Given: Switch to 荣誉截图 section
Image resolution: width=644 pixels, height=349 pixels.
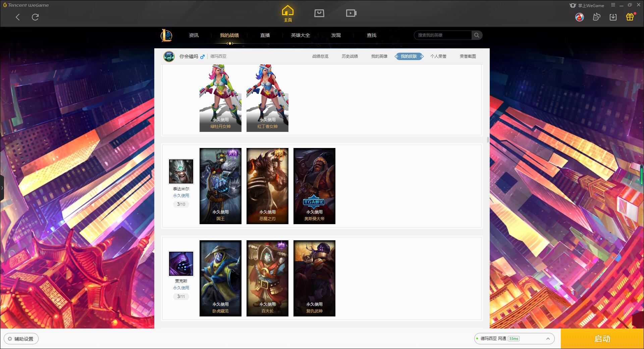Looking at the screenshot, I should click(468, 56).
